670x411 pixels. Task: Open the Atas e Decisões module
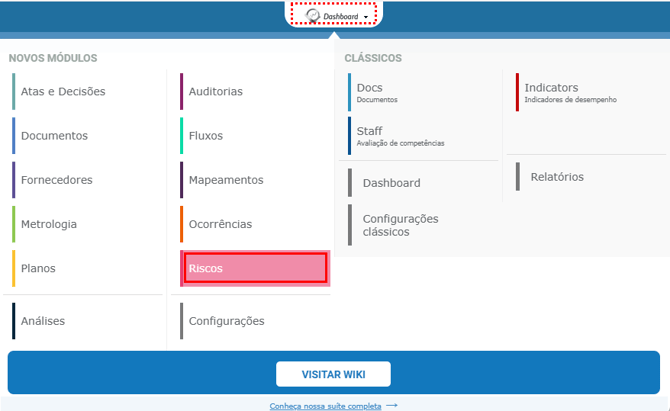[x=63, y=91]
